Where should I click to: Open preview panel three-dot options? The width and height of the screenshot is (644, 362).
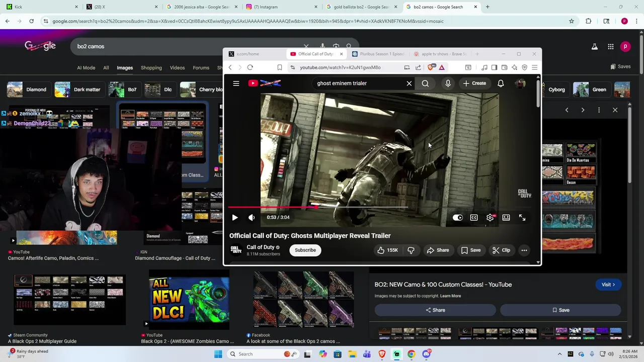click(x=599, y=110)
